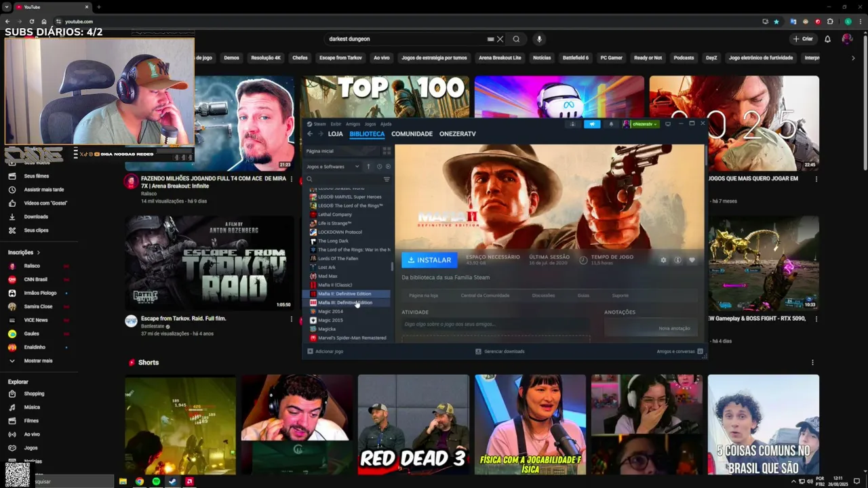
Task: Start YouTube voice search with microphone icon
Action: tap(539, 39)
